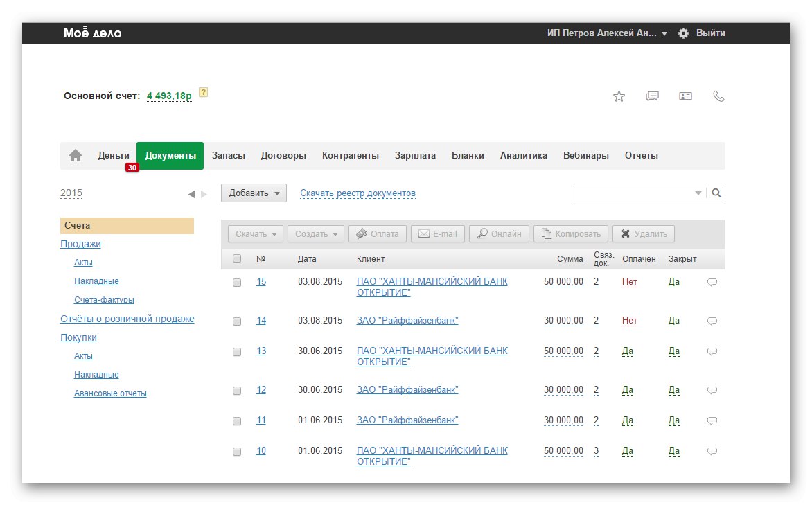
Task: Open Отчёты о розничной продаже link
Action: pyautogui.click(x=127, y=319)
